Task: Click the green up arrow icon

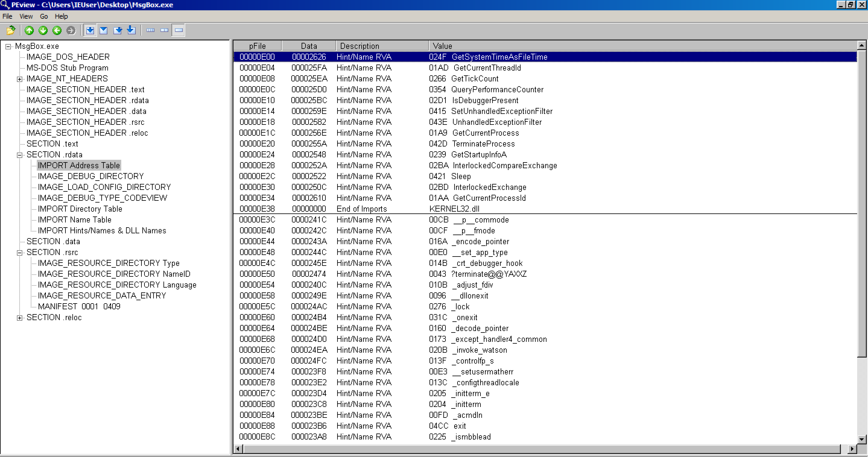Action: tap(29, 30)
